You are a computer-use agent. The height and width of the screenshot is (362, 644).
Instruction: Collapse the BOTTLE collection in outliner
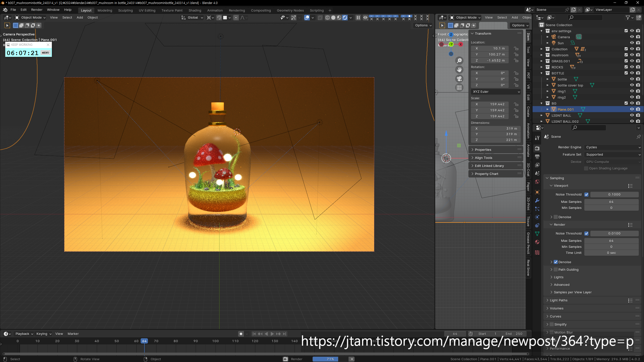[x=542, y=73]
